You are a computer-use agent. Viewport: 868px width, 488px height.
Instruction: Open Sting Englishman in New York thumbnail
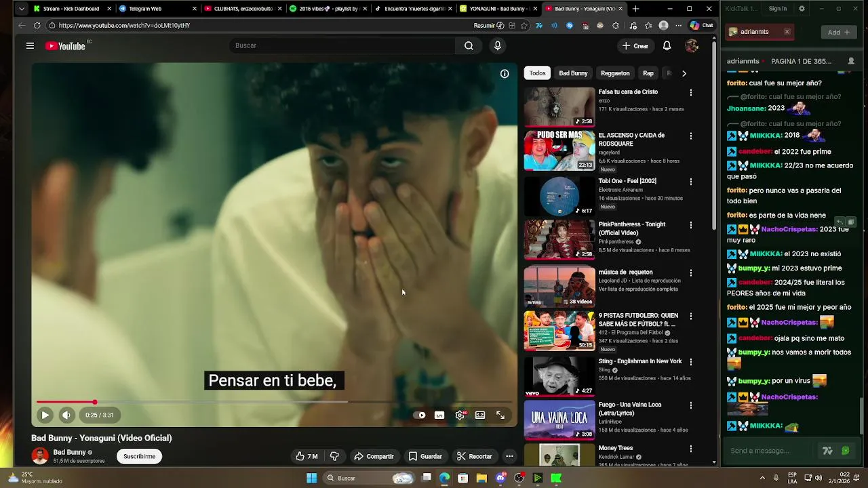coord(559,376)
